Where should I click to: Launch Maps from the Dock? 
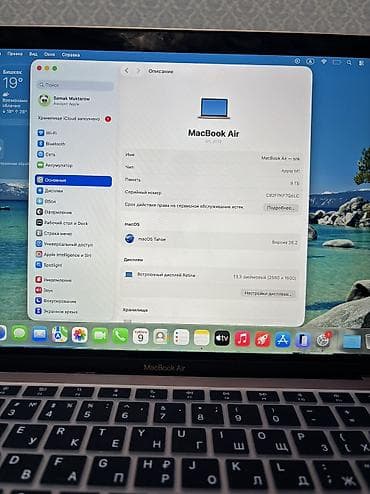click(x=60, y=335)
